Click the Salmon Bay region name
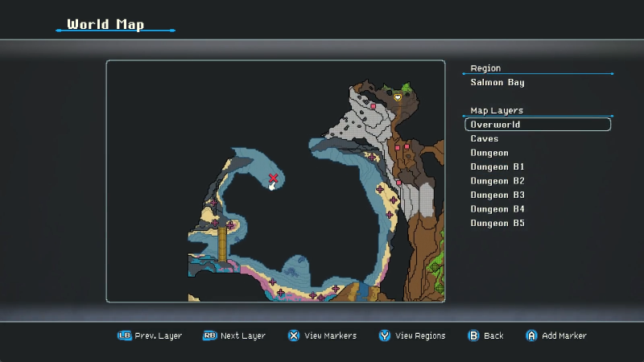 [x=497, y=83]
